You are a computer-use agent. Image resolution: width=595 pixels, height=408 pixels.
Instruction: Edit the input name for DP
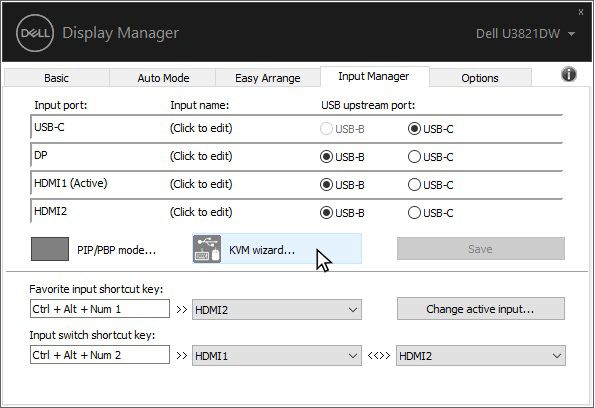[201, 156]
